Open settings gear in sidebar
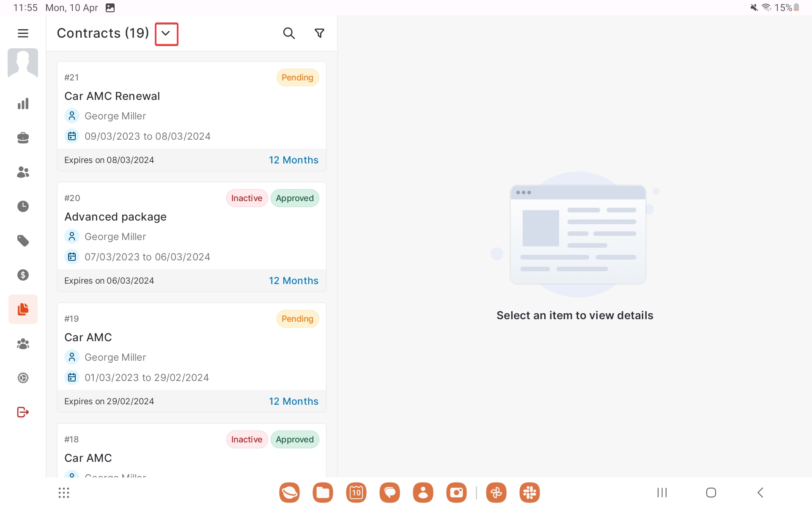This screenshot has height=508, width=812. click(x=23, y=378)
